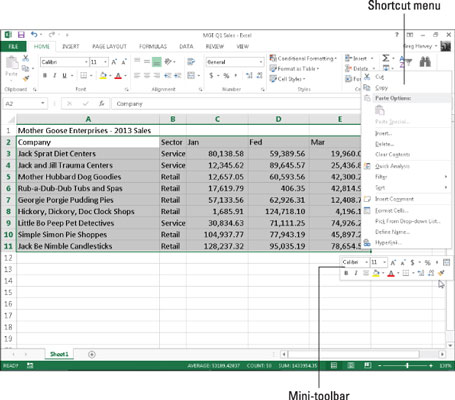Add a new sheet with plus icon
Image resolution: width=455 pixels, height=400 pixels.
[92, 354]
